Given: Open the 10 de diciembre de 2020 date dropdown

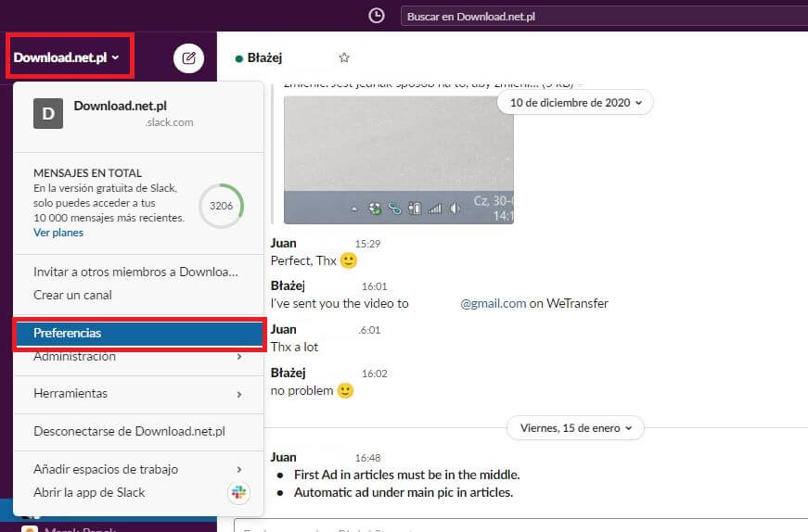Looking at the screenshot, I should click(575, 103).
